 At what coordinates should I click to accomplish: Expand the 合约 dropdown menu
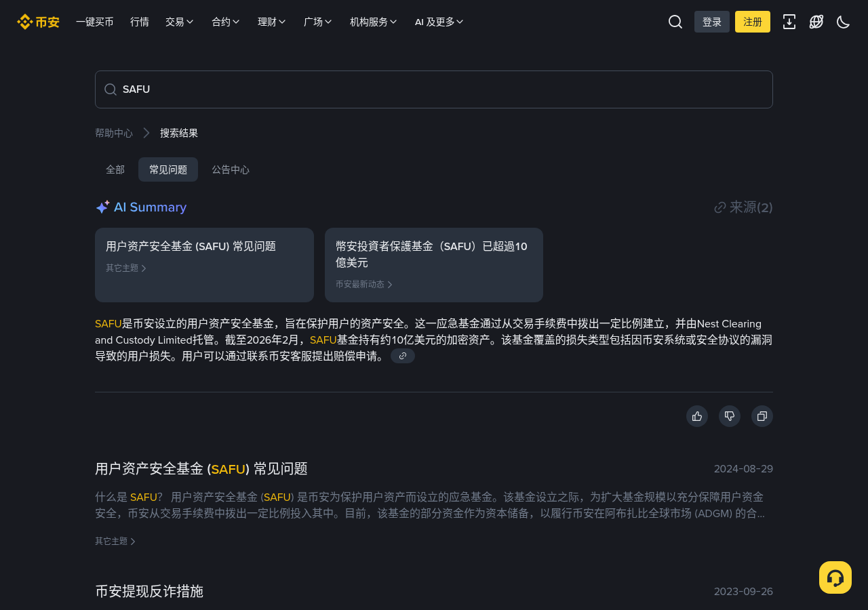tap(226, 22)
